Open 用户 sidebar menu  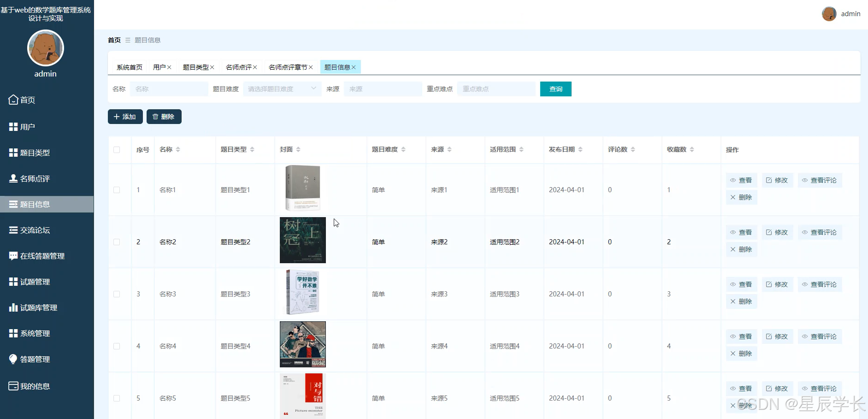coord(47,127)
